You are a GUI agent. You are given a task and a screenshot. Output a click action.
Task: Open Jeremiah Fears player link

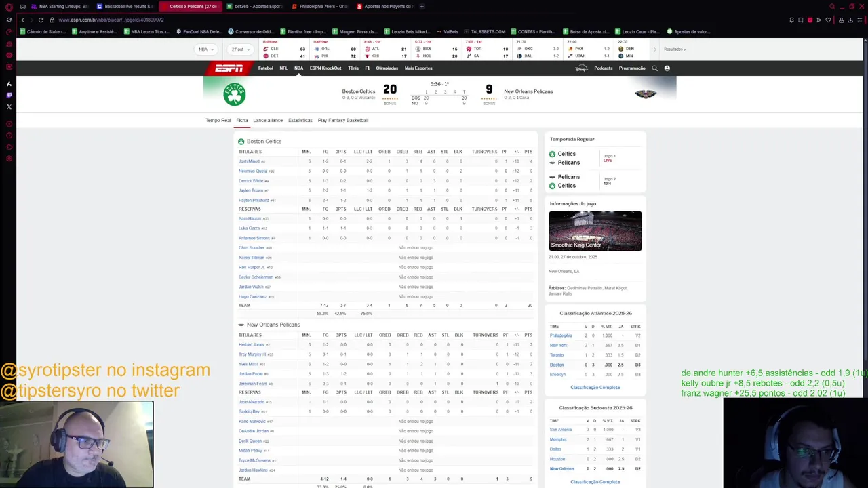[x=253, y=384]
